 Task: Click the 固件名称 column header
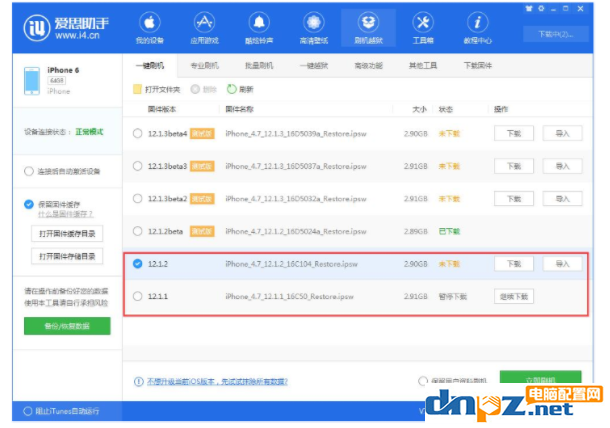click(240, 109)
